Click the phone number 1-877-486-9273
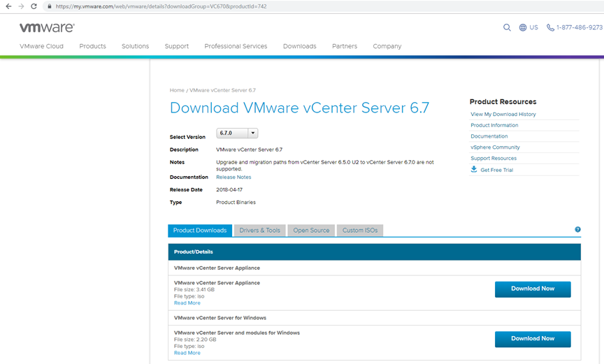 pos(580,27)
